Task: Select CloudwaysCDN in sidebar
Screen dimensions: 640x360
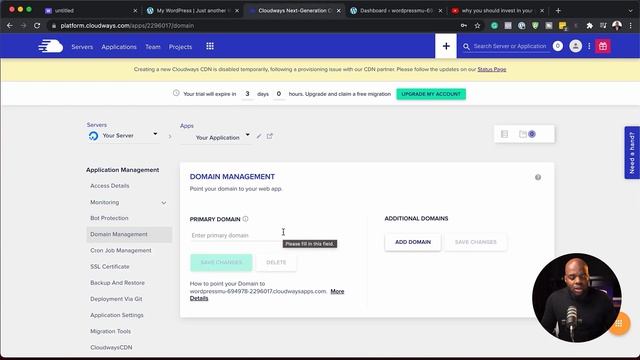Action: pyautogui.click(x=111, y=347)
